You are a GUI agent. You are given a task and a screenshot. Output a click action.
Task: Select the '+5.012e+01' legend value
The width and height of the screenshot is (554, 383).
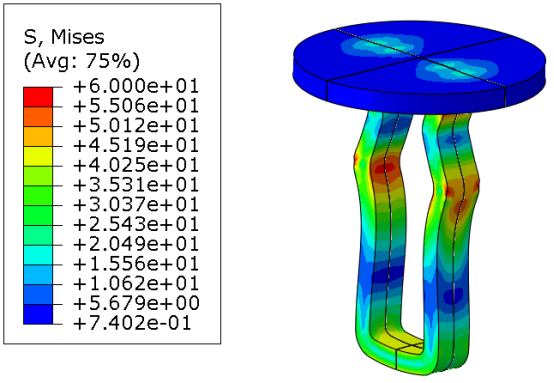tap(136, 126)
